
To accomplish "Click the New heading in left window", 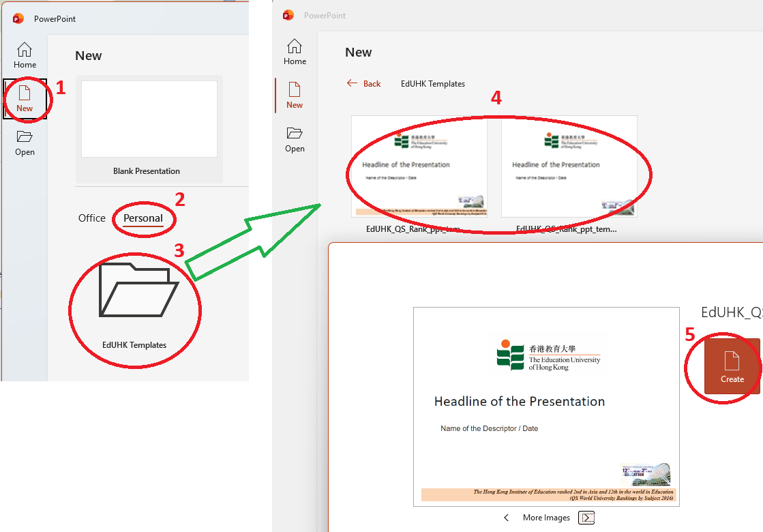I will point(88,55).
